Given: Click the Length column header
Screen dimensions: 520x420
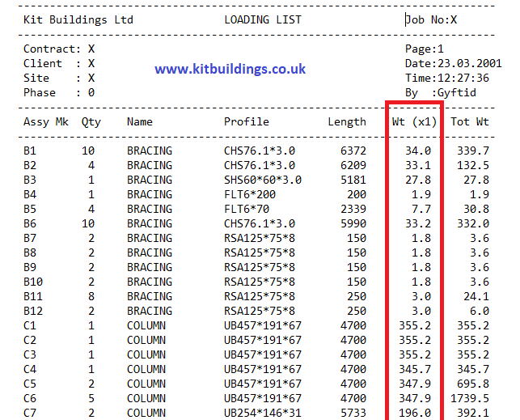Looking at the screenshot, I should point(347,121).
